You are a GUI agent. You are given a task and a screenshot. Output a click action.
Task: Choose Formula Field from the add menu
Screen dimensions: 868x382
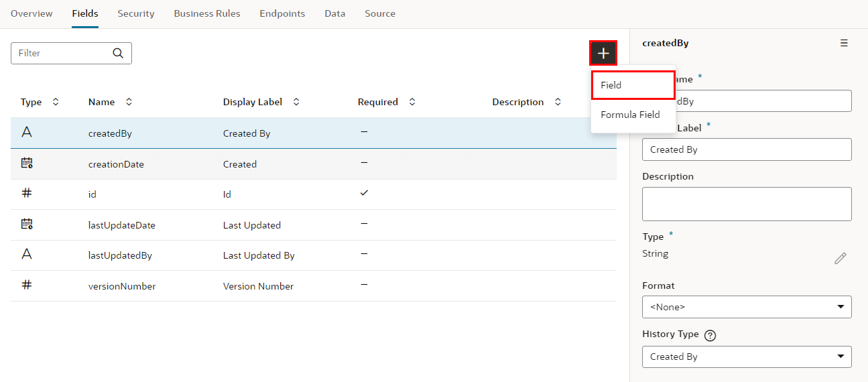point(630,115)
